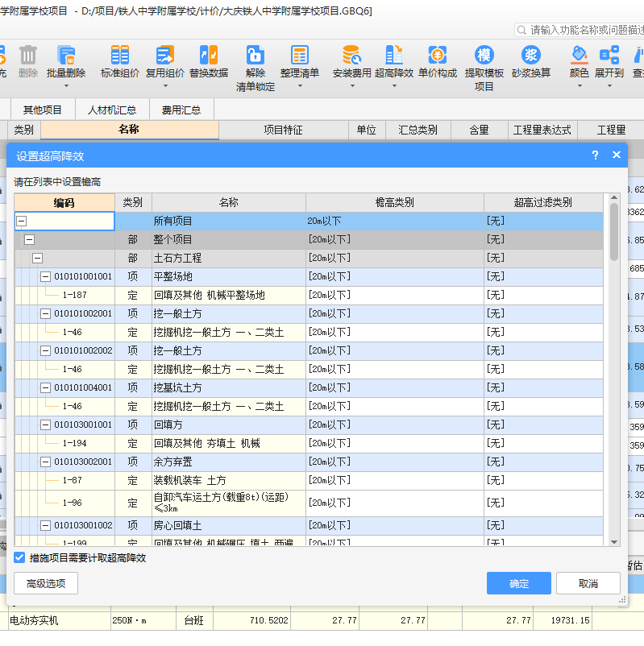This screenshot has width=644, height=646.
Task: Click the search magnifier icon
Action: click(x=521, y=30)
